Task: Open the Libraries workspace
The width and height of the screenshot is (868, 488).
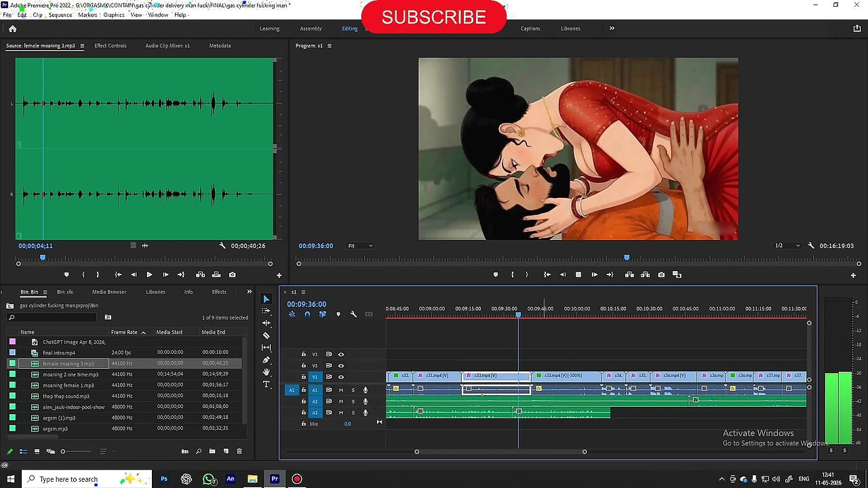Action: [570, 28]
